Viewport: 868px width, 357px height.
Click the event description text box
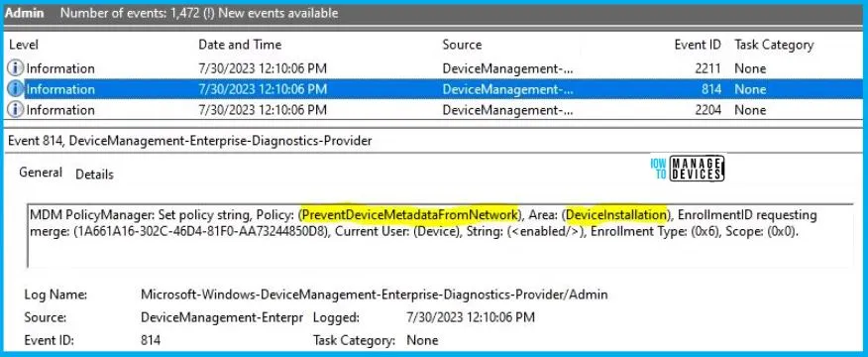[440, 236]
